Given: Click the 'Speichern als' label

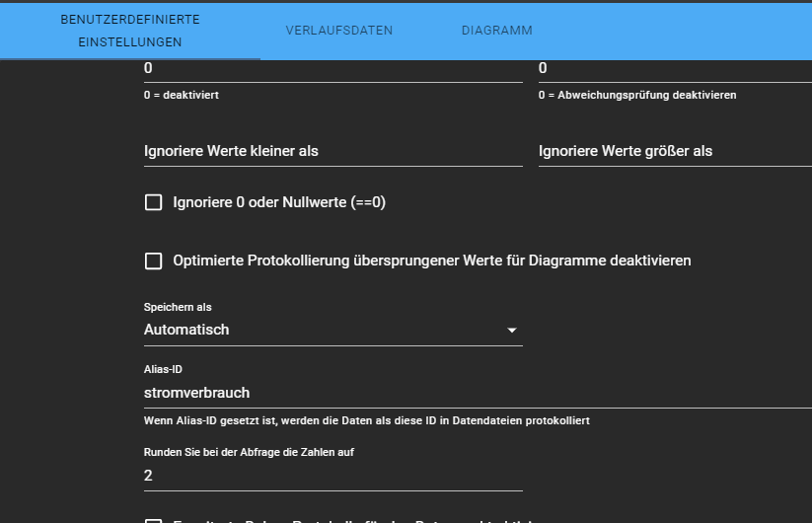Looking at the screenshot, I should (178, 308).
